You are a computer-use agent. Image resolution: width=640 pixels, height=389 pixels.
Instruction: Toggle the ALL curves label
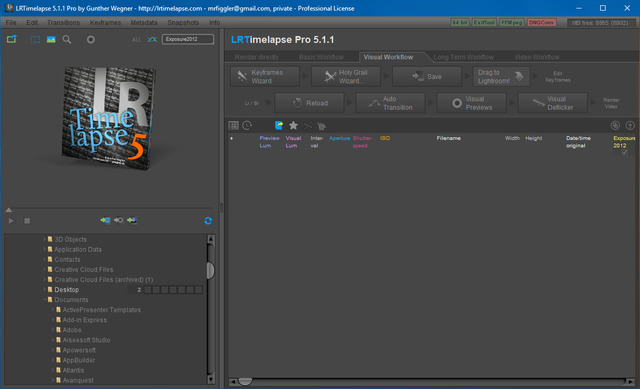point(136,40)
